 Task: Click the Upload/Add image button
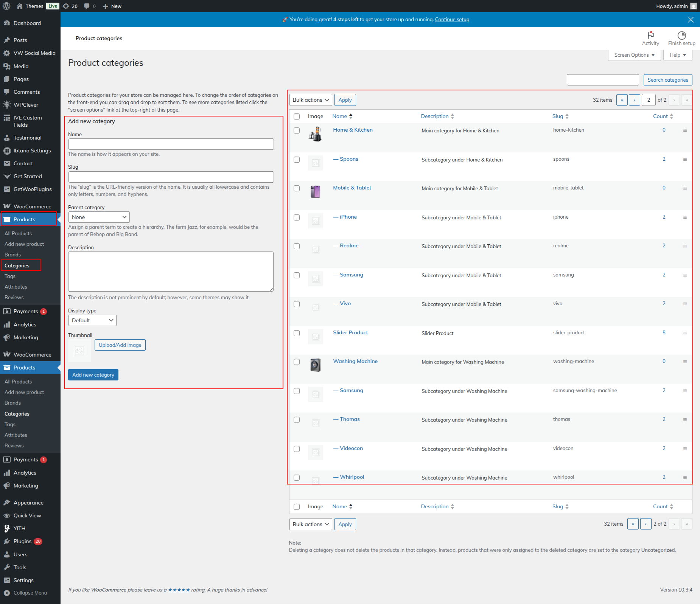pyautogui.click(x=120, y=345)
